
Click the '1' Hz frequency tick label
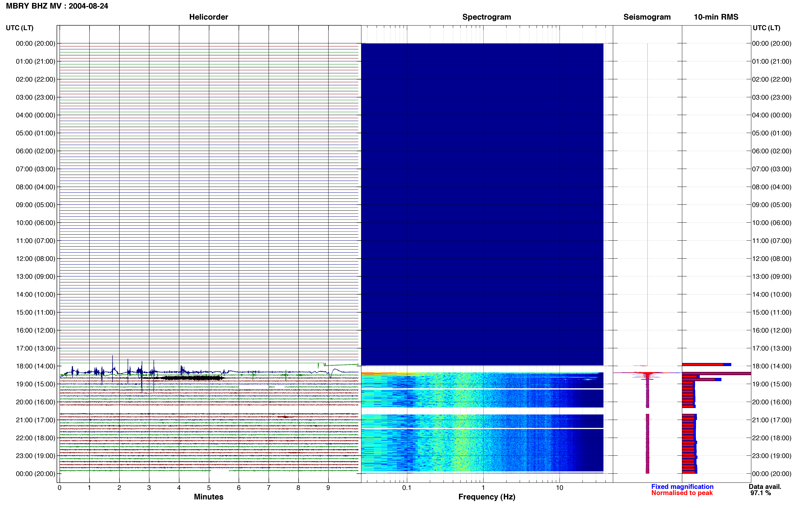click(x=483, y=488)
